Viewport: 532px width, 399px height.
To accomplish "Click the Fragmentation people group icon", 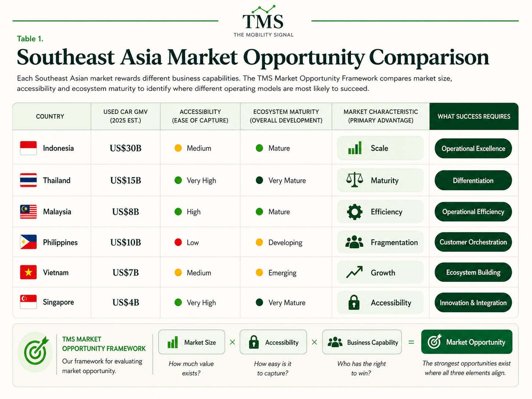I will (x=354, y=242).
